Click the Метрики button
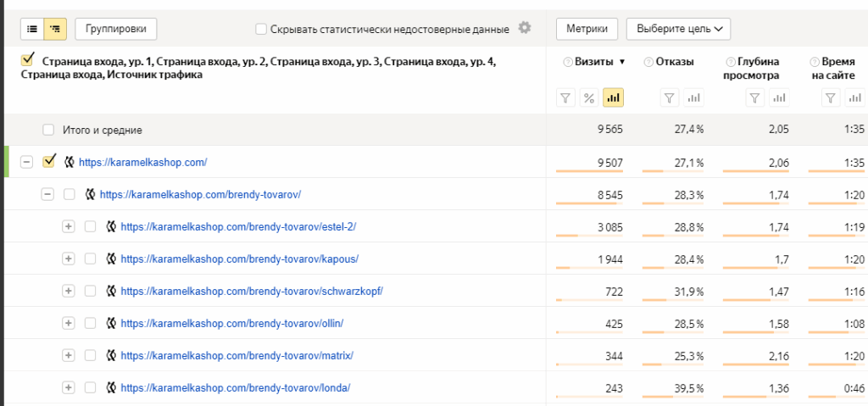The height and width of the screenshot is (406, 868). pyautogui.click(x=587, y=29)
